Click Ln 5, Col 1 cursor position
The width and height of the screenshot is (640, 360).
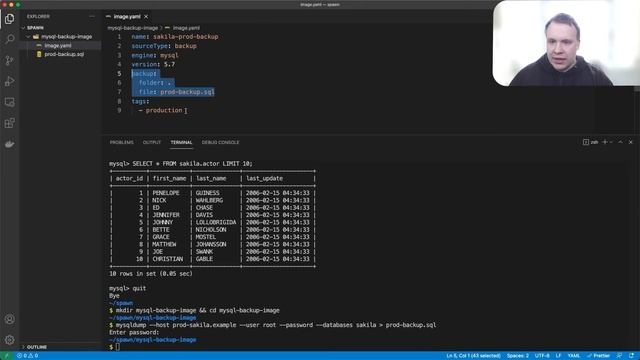click(x=473, y=356)
